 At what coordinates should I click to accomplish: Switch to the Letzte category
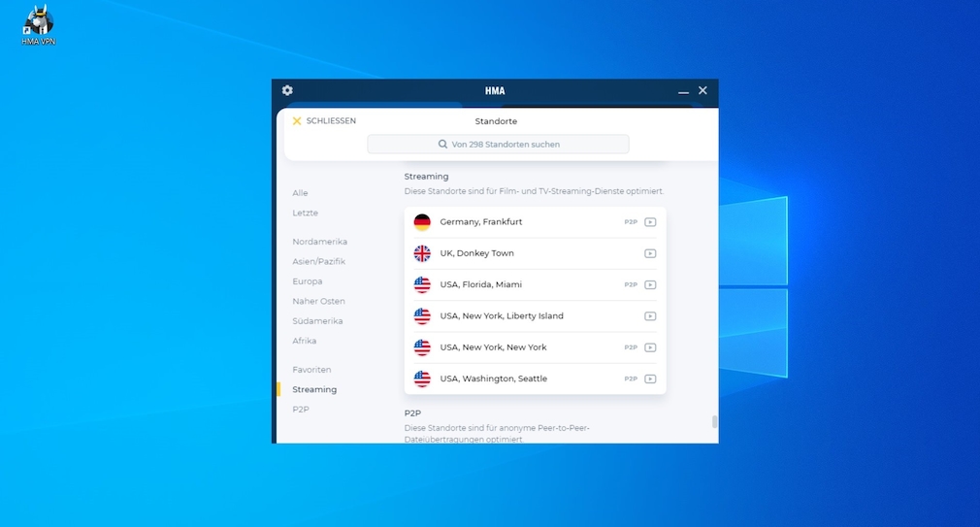click(305, 213)
